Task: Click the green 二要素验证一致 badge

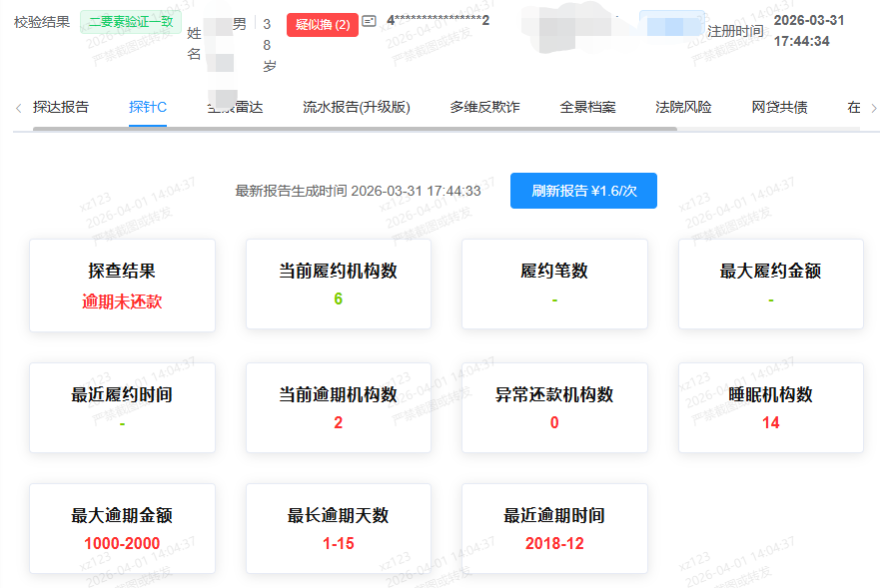Action: (x=131, y=22)
